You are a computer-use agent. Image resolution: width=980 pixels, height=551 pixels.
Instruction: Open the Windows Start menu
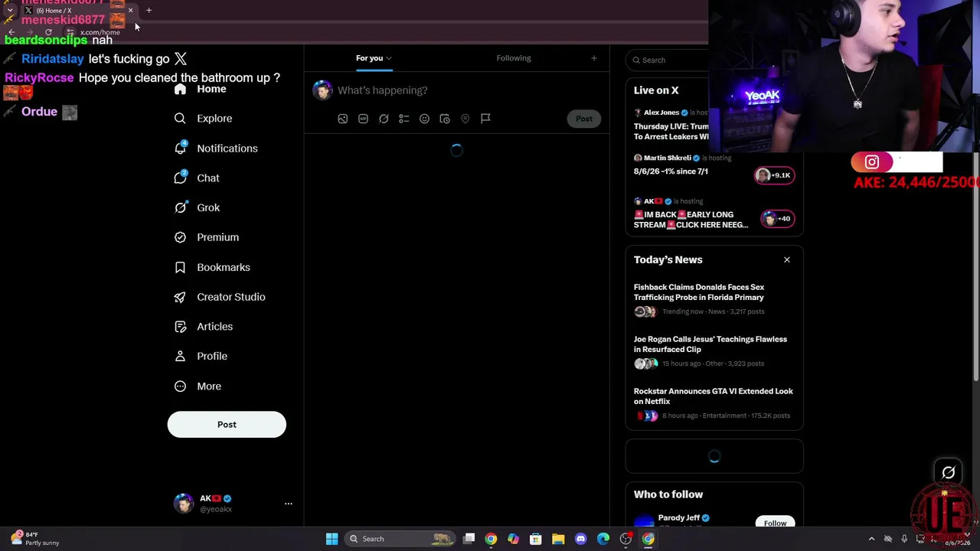[332, 539]
